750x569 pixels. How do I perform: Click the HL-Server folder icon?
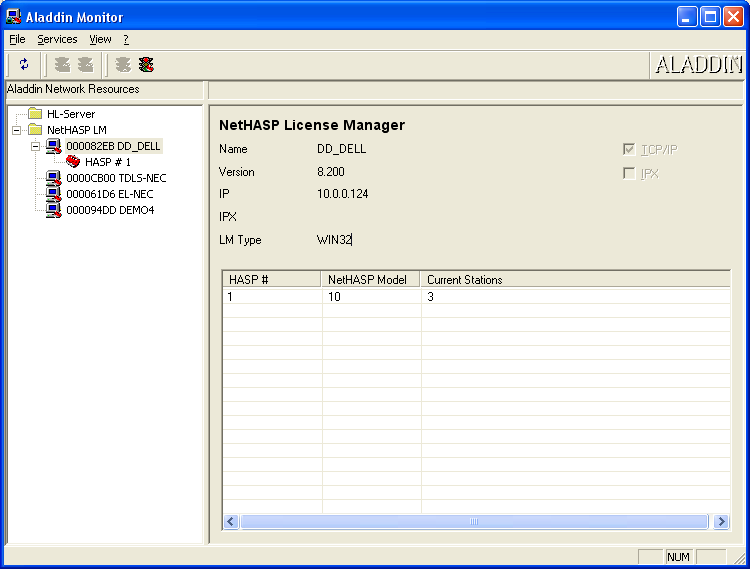point(35,114)
